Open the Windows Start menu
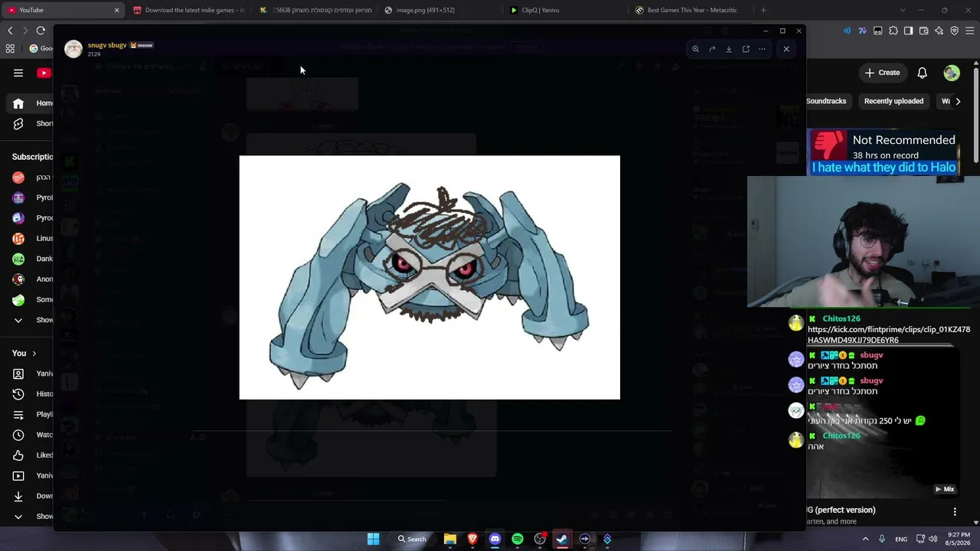Image resolution: width=980 pixels, height=551 pixels. point(373,539)
